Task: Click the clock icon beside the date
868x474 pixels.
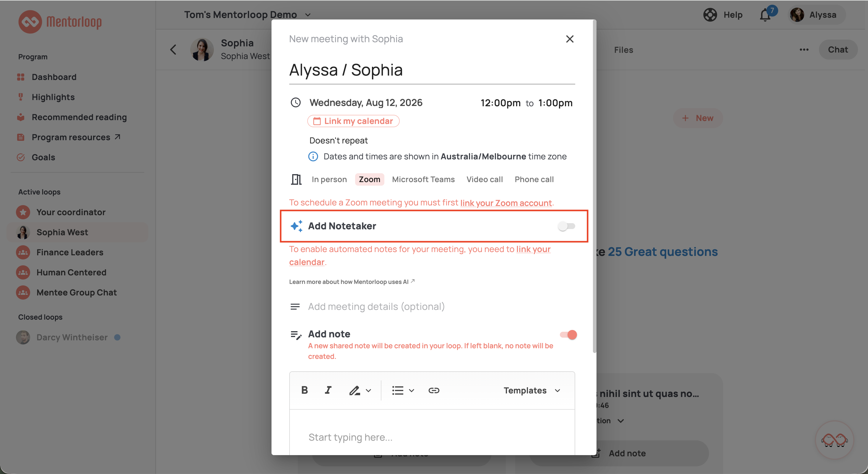Action: pos(295,102)
